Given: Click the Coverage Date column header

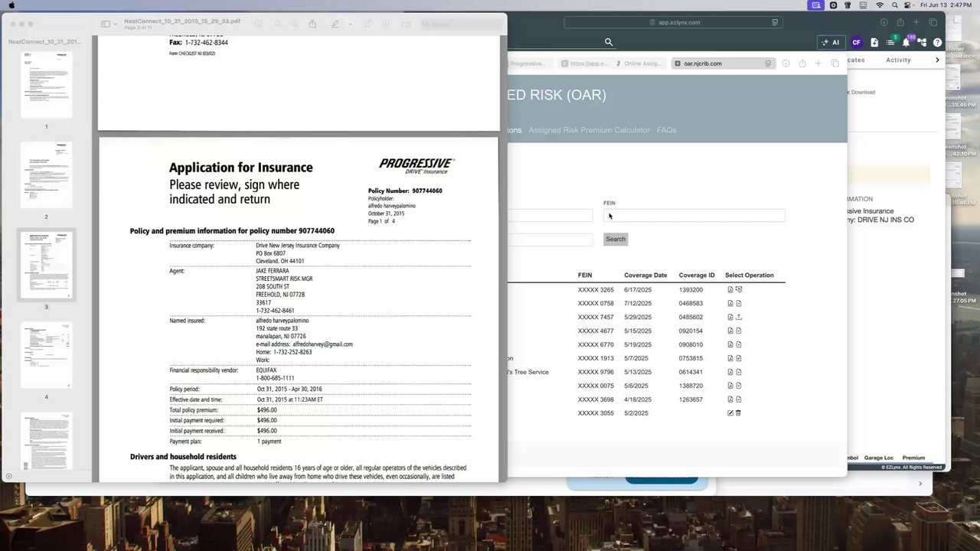Looking at the screenshot, I should pos(645,275).
